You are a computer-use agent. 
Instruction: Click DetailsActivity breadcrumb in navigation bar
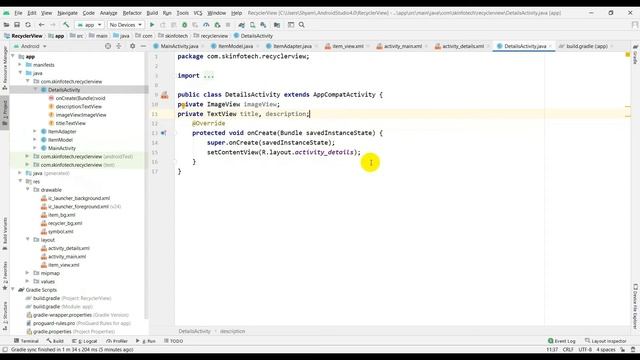click(x=253, y=36)
